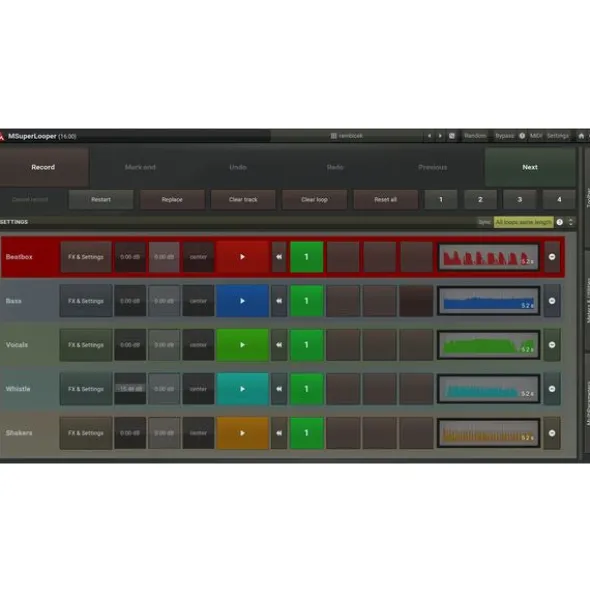Open FX & Settings for Bass
The width and height of the screenshot is (590, 591).
click(86, 301)
